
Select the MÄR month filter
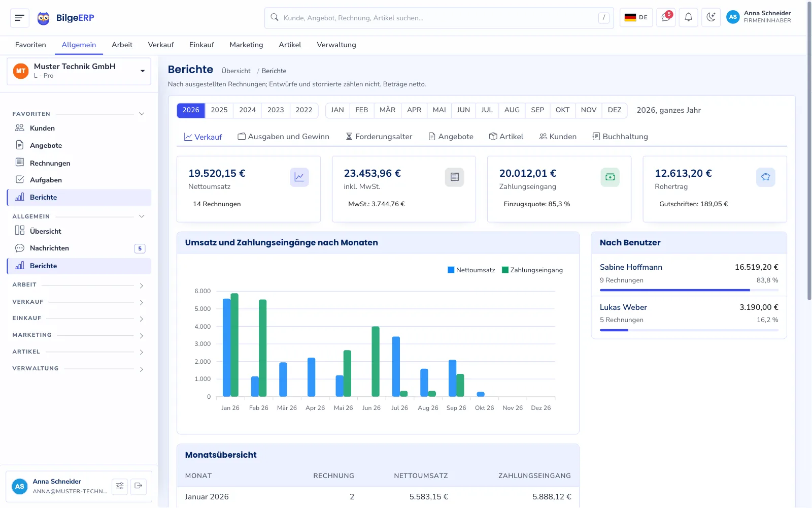pyautogui.click(x=387, y=110)
